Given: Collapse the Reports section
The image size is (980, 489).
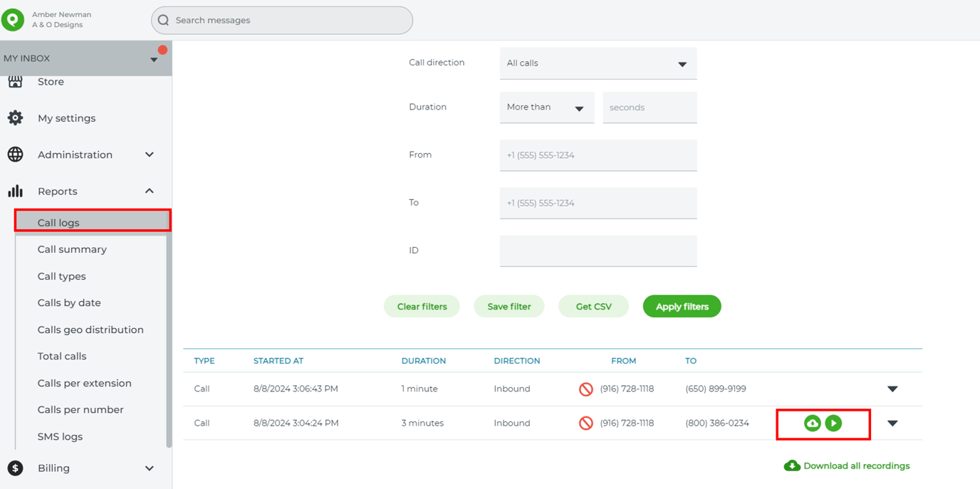Looking at the screenshot, I should pyautogui.click(x=149, y=191).
